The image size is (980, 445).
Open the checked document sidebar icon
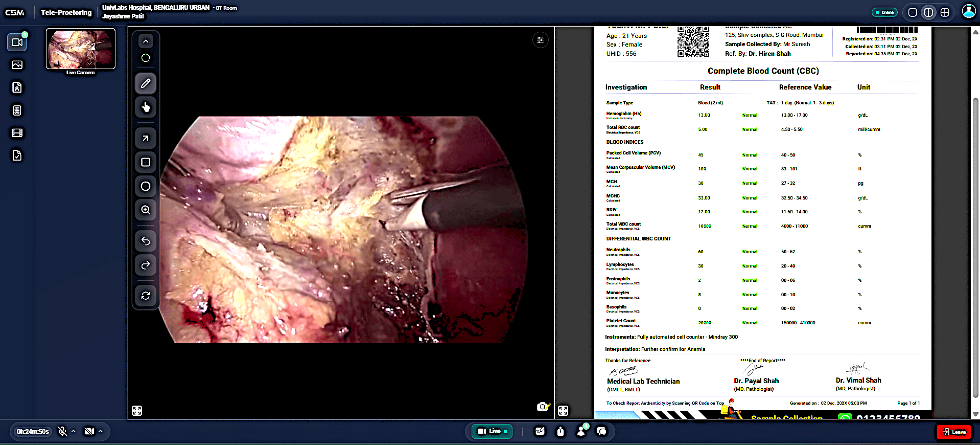[x=17, y=155]
